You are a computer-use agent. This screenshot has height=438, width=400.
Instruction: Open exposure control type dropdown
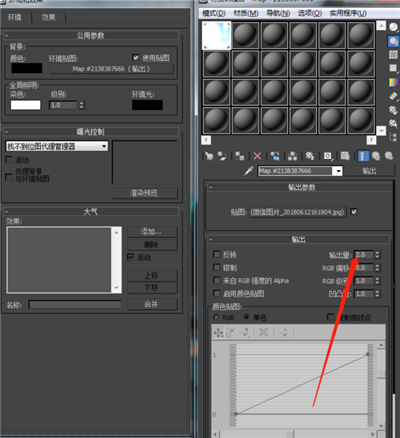click(104, 146)
